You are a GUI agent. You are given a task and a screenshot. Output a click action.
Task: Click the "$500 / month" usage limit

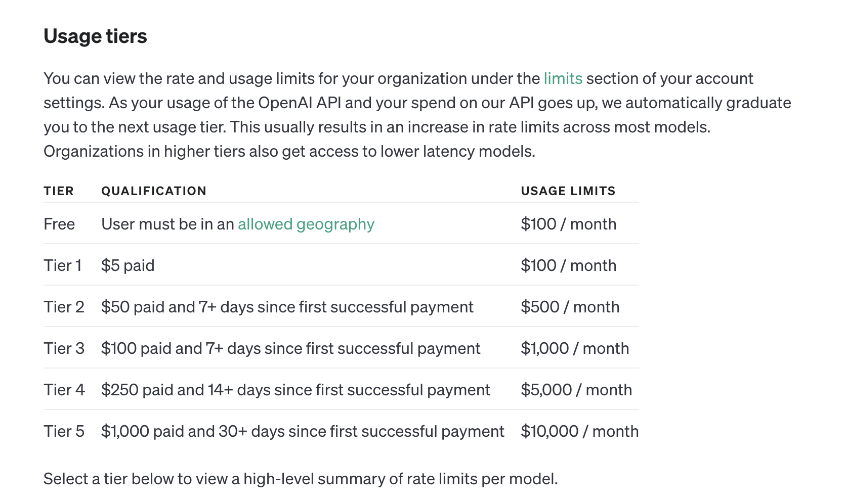pos(570,307)
